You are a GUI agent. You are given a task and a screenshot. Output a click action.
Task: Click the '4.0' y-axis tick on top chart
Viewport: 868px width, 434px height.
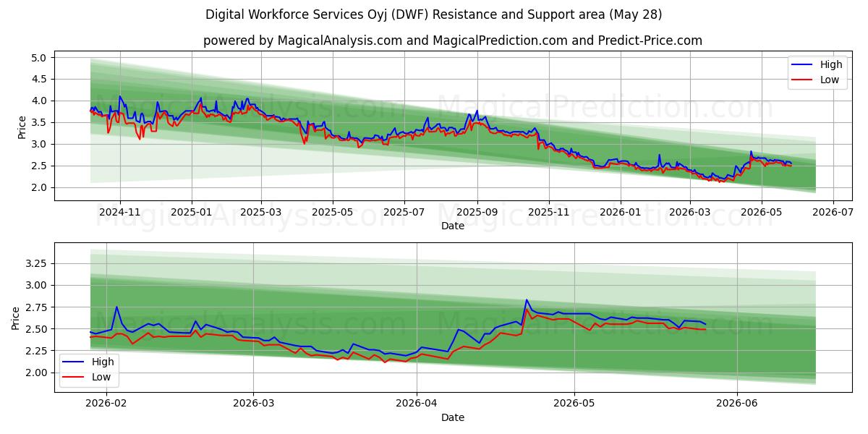[x=39, y=101]
